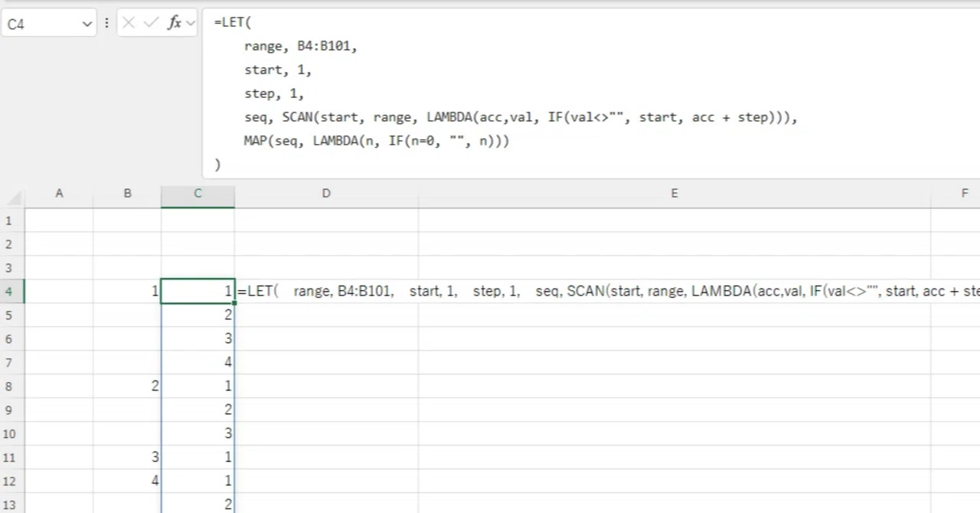Viewport: 980px width, 513px height.
Task: Click cell B12 containing 4
Action: click(x=127, y=482)
